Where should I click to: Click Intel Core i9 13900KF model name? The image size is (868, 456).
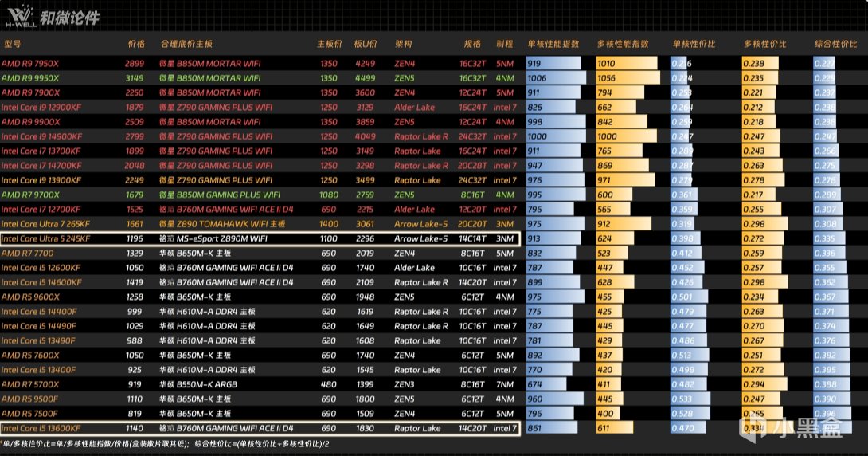coord(41,180)
